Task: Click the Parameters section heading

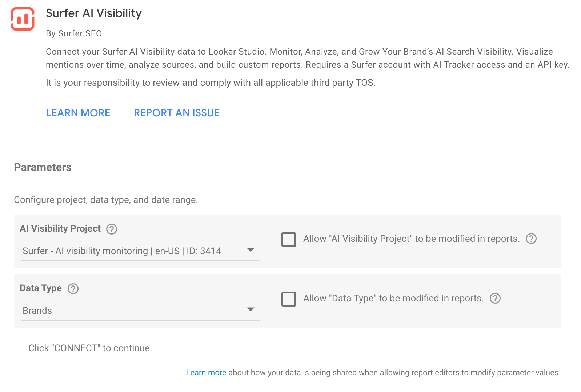Action: point(43,167)
